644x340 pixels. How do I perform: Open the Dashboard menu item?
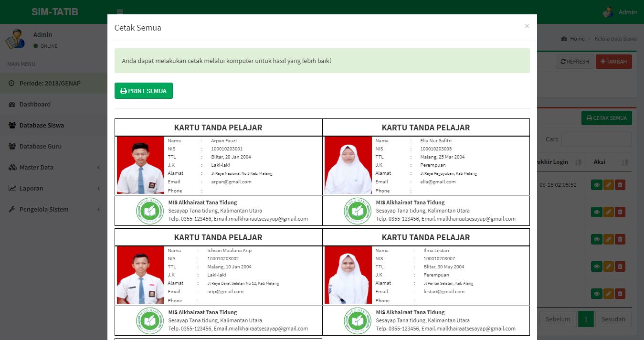(53, 104)
